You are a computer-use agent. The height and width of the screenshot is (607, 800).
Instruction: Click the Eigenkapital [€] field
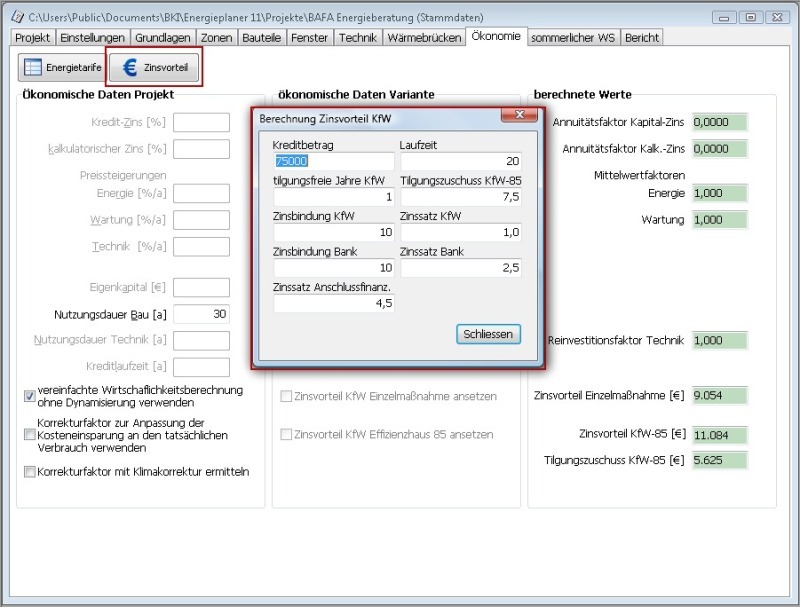202,287
